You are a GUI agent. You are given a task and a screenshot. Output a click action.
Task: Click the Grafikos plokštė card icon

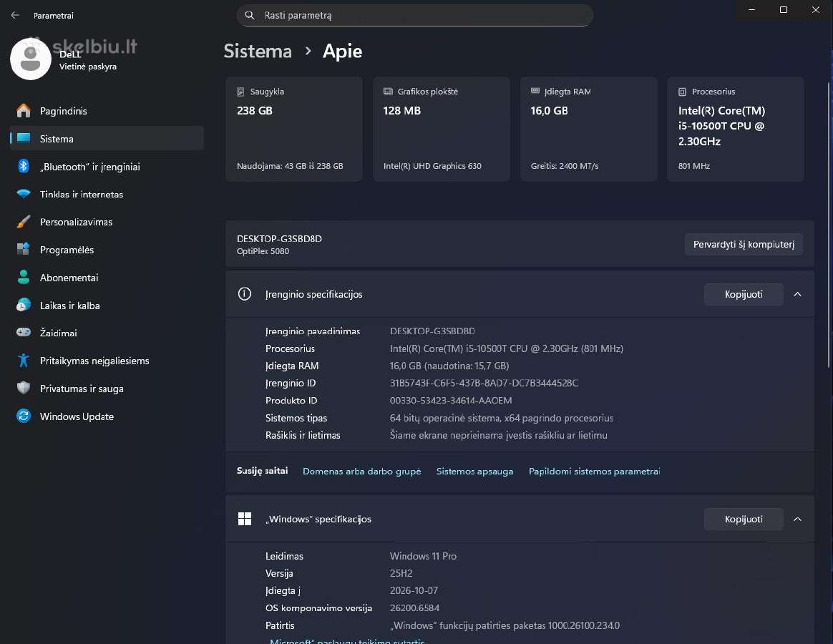(x=388, y=92)
